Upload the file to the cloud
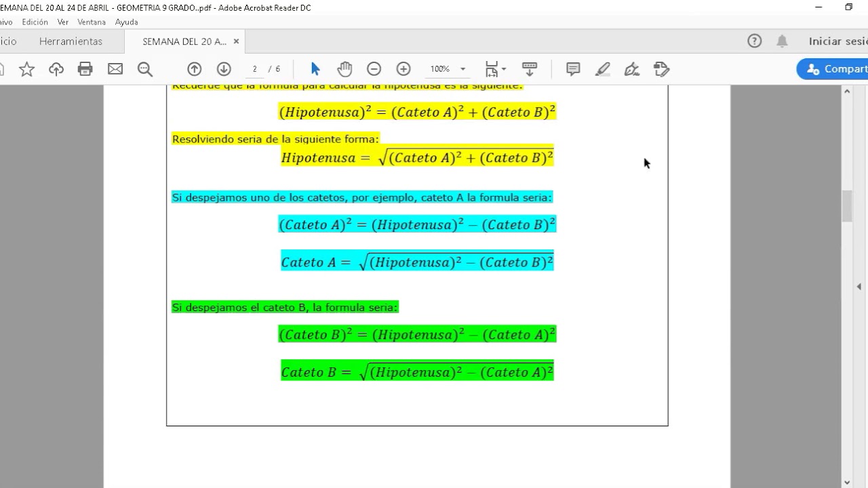 (56, 69)
